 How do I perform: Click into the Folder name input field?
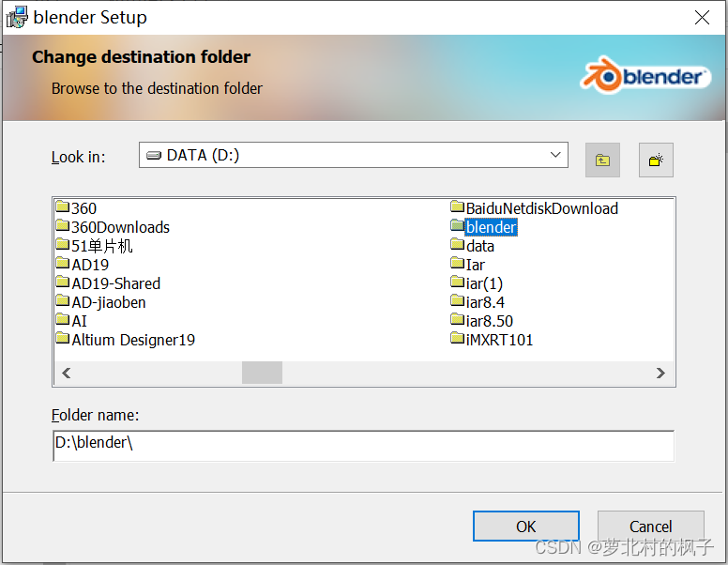(364, 446)
